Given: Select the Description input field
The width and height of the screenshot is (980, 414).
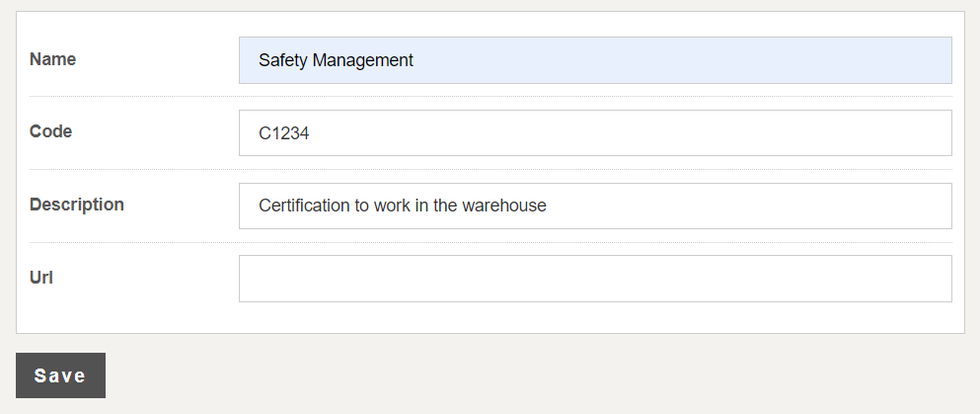Looking at the screenshot, I should tap(594, 206).
